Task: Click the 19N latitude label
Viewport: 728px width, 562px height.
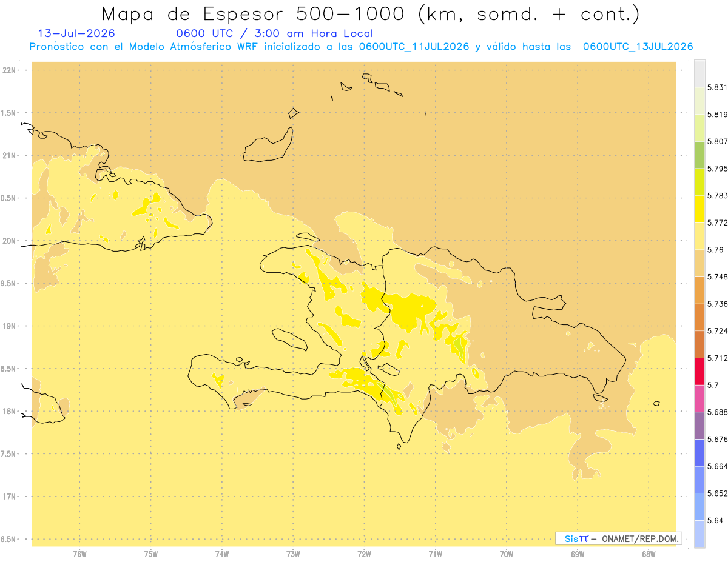Action: [x=10, y=326]
